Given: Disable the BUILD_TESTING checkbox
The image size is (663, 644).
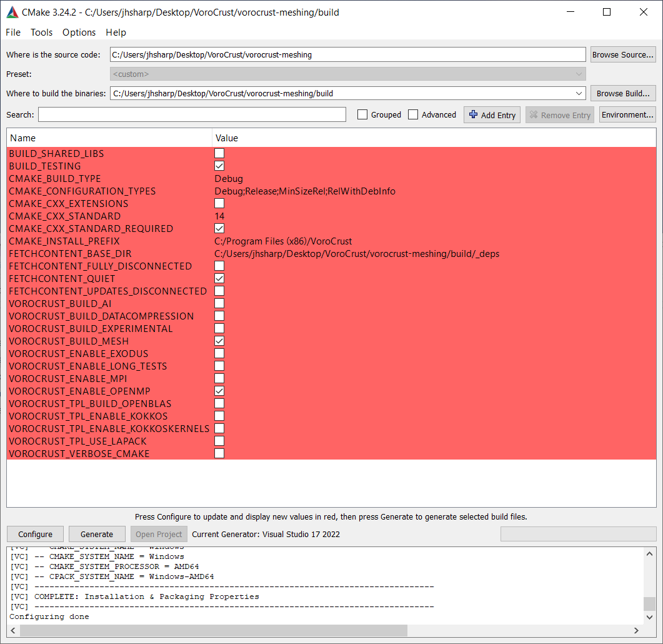Looking at the screenshot, I should tap(219, 166).
